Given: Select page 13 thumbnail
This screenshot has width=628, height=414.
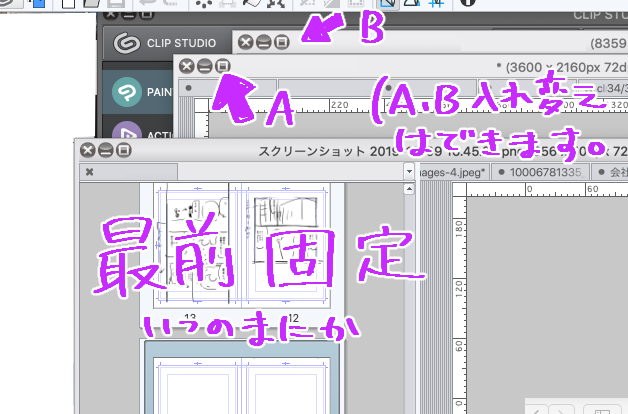Looking at the screenshot, I should (197, 246).
